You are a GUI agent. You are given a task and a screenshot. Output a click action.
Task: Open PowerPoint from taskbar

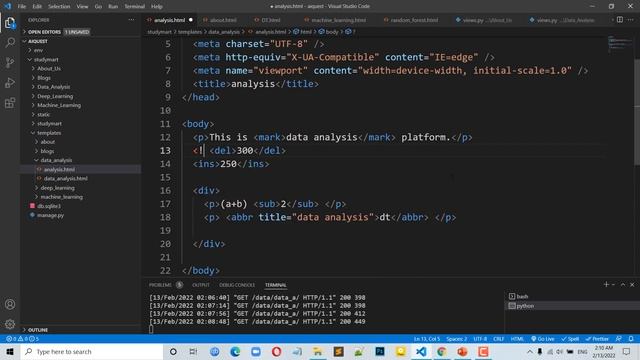click(462, 351)
